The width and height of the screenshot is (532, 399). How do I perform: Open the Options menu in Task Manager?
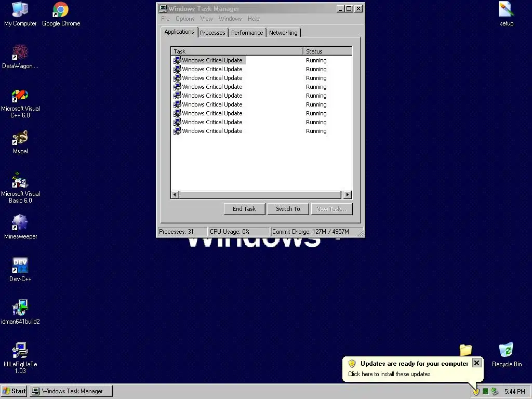pos(185,19)
